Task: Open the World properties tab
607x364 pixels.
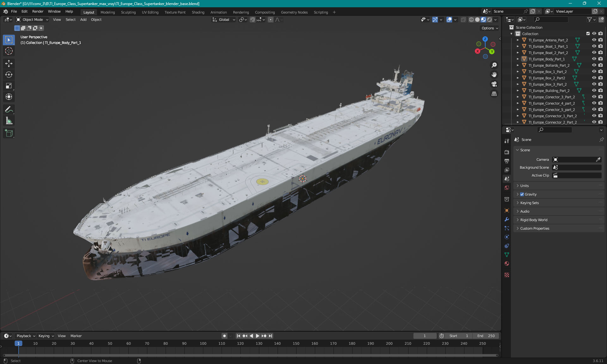Action: point(507,188)
